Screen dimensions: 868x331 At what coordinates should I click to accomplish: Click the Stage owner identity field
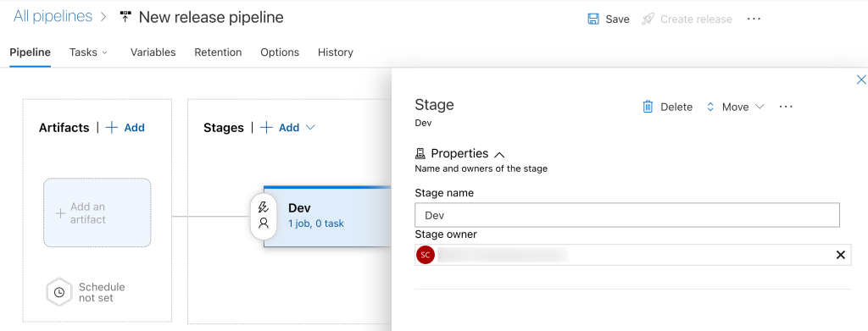pyautogui.click(x=632, y=255)
